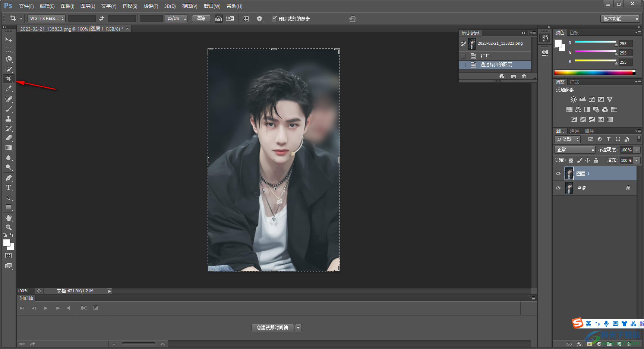Select the 打开 history state
Screen dimensions: 644x349
pos(485,56)
